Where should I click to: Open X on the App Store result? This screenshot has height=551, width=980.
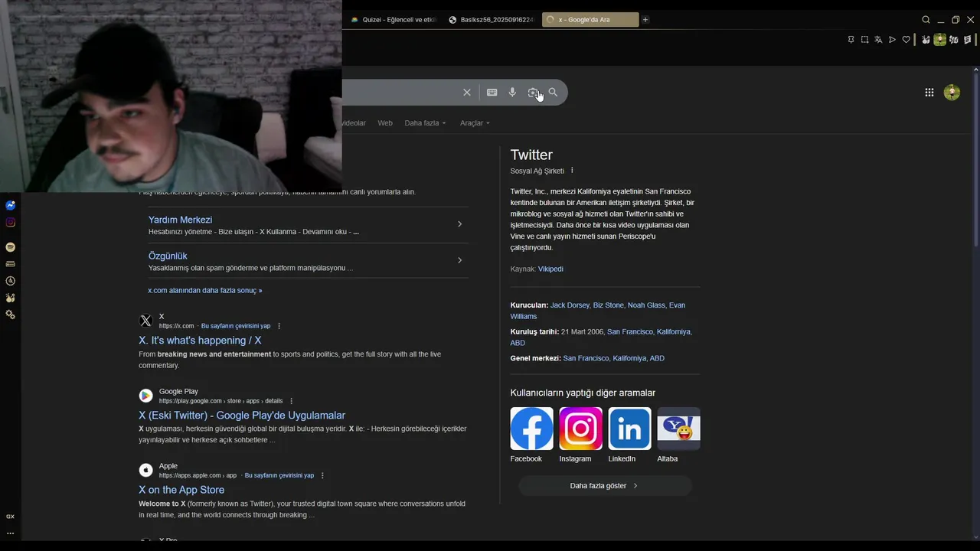(x=181, y=490)
